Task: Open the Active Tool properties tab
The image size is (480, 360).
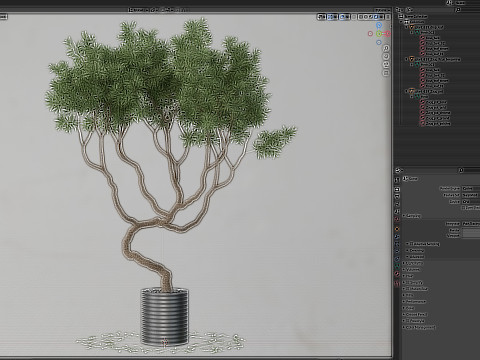Action: pos(397,180)
